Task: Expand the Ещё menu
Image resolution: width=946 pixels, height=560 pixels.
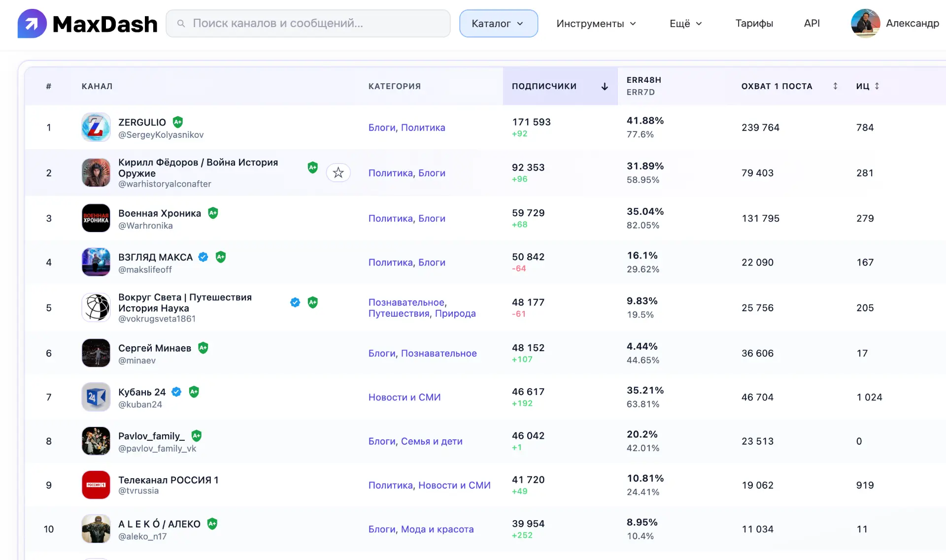Action: point(685,23)
